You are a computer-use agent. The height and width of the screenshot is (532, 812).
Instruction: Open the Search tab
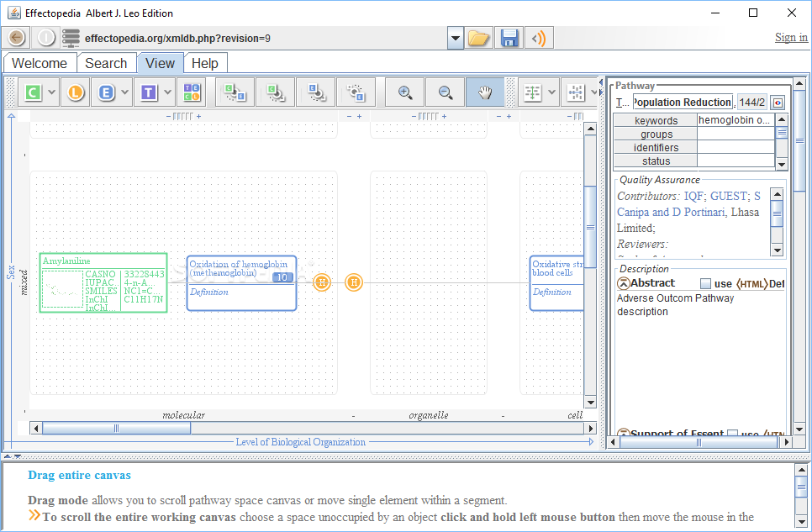[x=106, y=63]
